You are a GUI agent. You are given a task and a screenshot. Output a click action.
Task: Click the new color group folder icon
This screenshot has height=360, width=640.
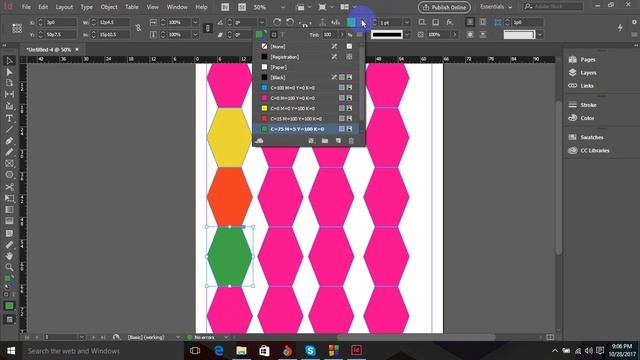pos(325,141)
